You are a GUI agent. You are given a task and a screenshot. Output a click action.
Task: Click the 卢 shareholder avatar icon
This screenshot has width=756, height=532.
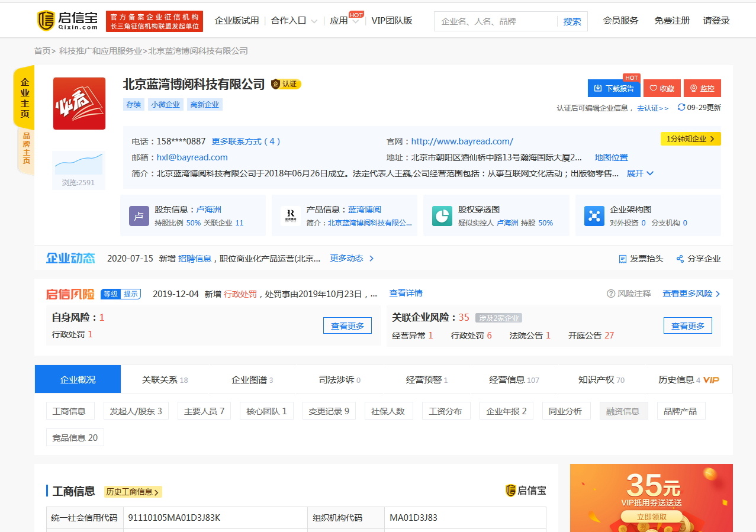(x=139, y=216)
